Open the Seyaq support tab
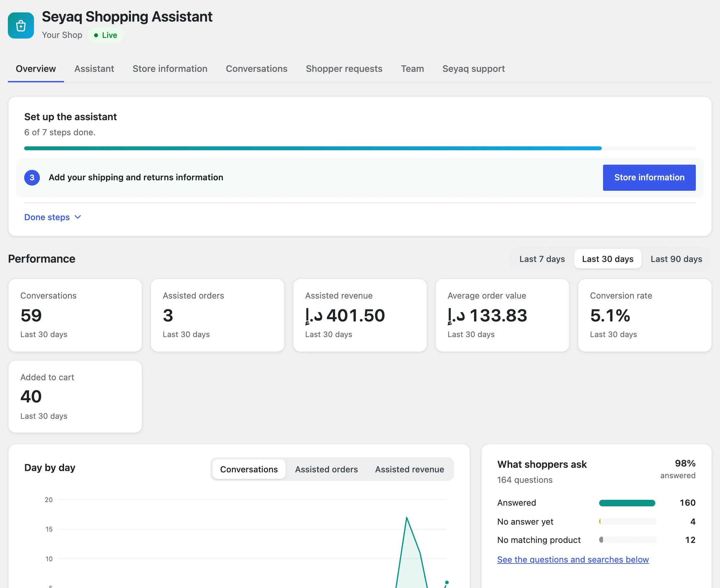 (x=473, y=69)
